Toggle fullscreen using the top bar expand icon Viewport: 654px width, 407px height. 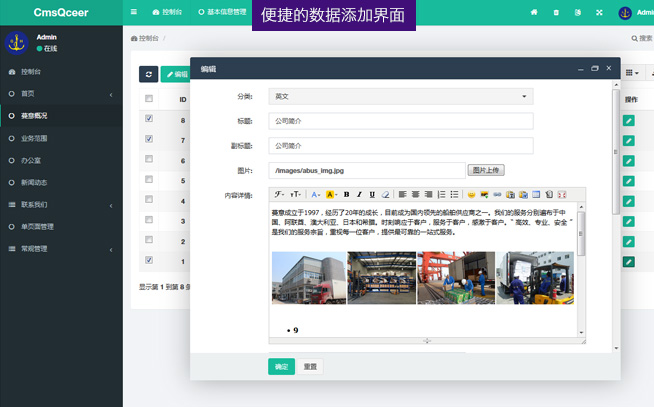[x=599, y=13]
